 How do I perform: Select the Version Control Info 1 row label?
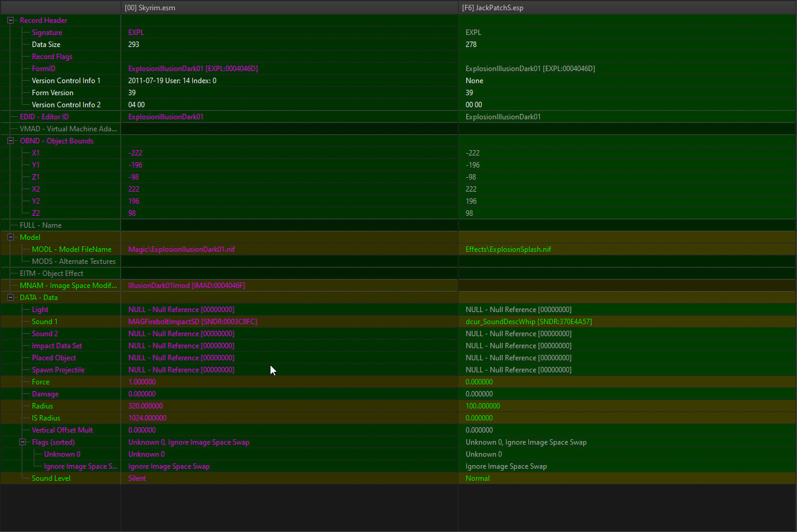66,81
